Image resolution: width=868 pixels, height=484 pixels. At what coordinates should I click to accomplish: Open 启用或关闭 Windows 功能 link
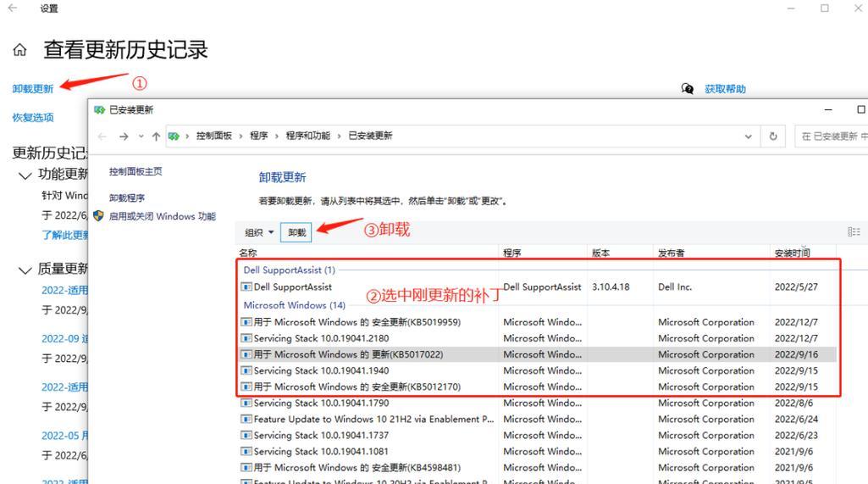pos(163,216)
